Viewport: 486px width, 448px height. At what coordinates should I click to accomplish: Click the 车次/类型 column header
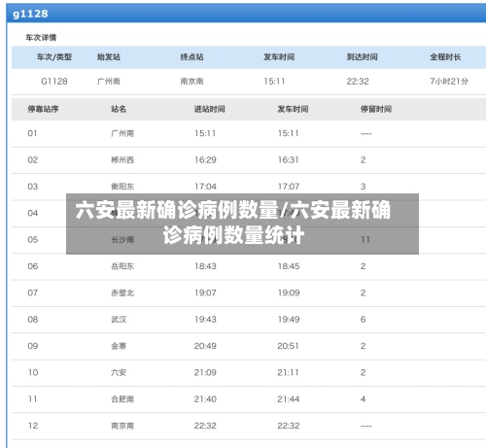(x=54, y=57)
